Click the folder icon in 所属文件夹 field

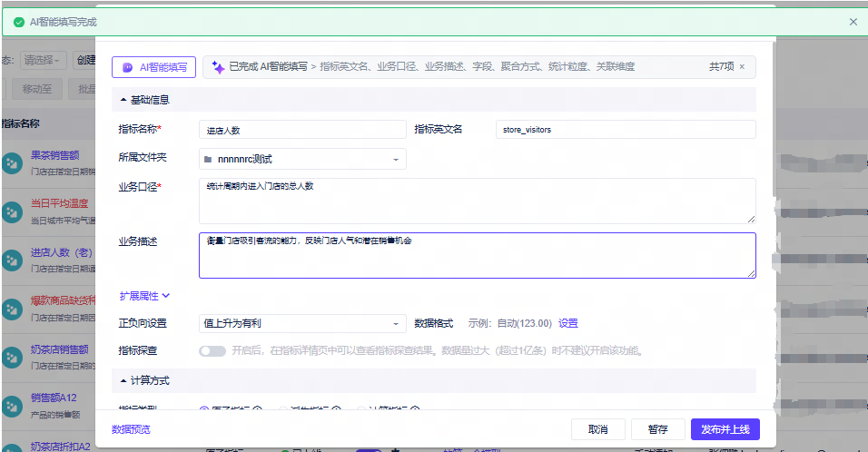click(208, 160)
